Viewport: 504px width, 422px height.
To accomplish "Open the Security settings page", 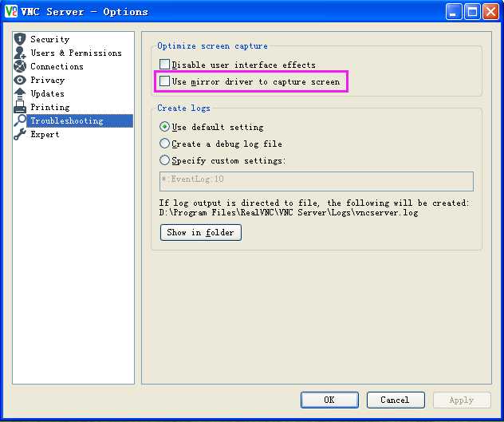I will pos(50,39).
